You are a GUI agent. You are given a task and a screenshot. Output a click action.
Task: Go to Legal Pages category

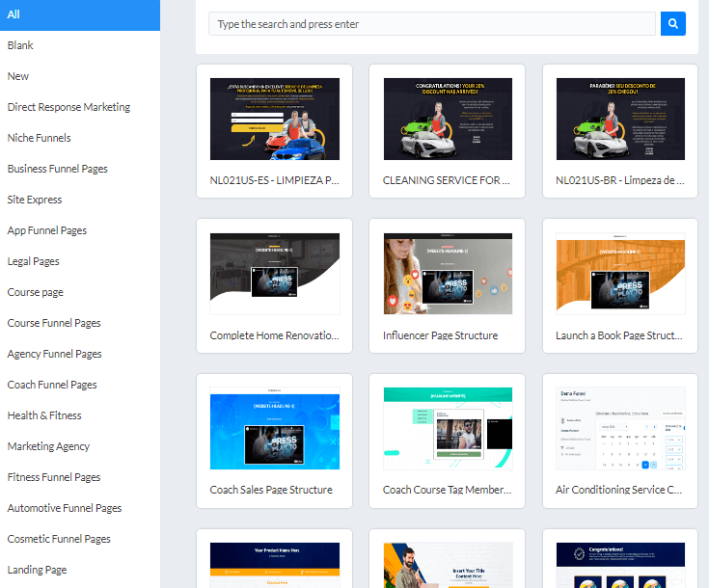(33, 261)
